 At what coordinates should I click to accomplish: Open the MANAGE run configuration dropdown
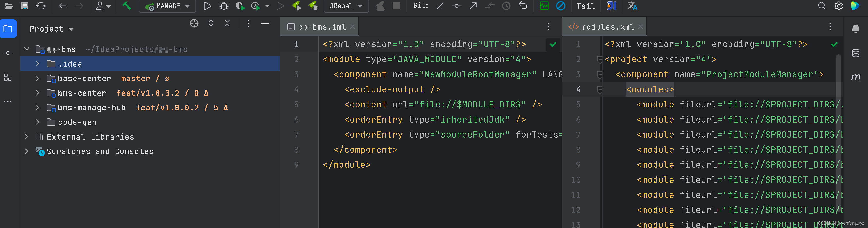[167, 6]
